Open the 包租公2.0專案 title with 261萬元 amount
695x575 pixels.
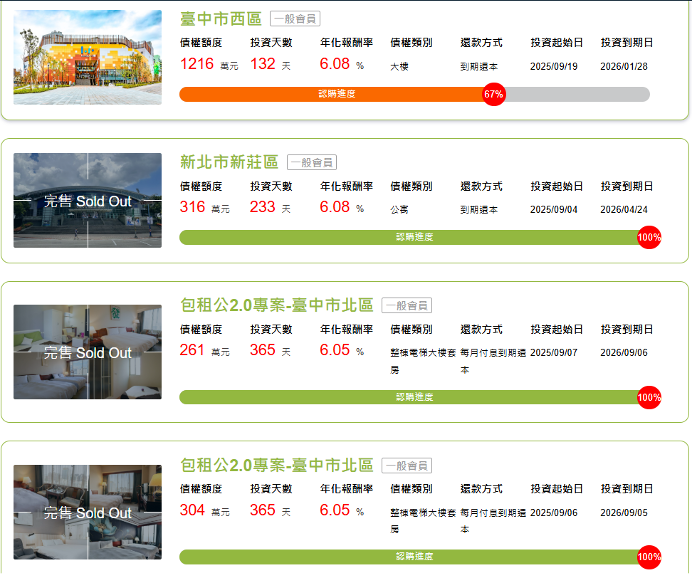pos(276,305)
